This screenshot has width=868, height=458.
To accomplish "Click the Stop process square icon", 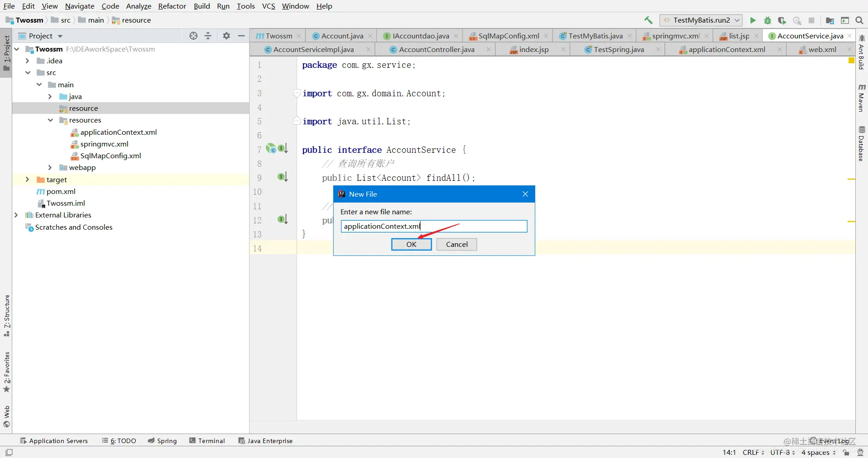I will click(811, 20).
